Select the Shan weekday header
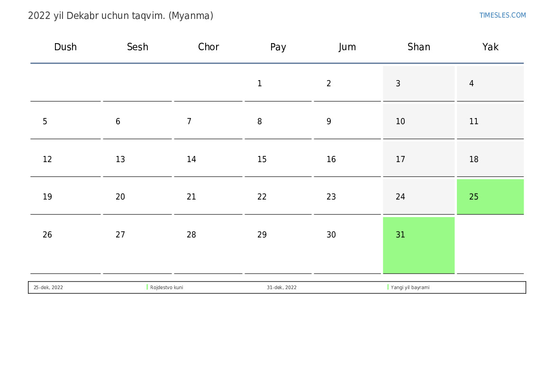The image size is (554, 392). pyautogui.click(x=418, y=47)
